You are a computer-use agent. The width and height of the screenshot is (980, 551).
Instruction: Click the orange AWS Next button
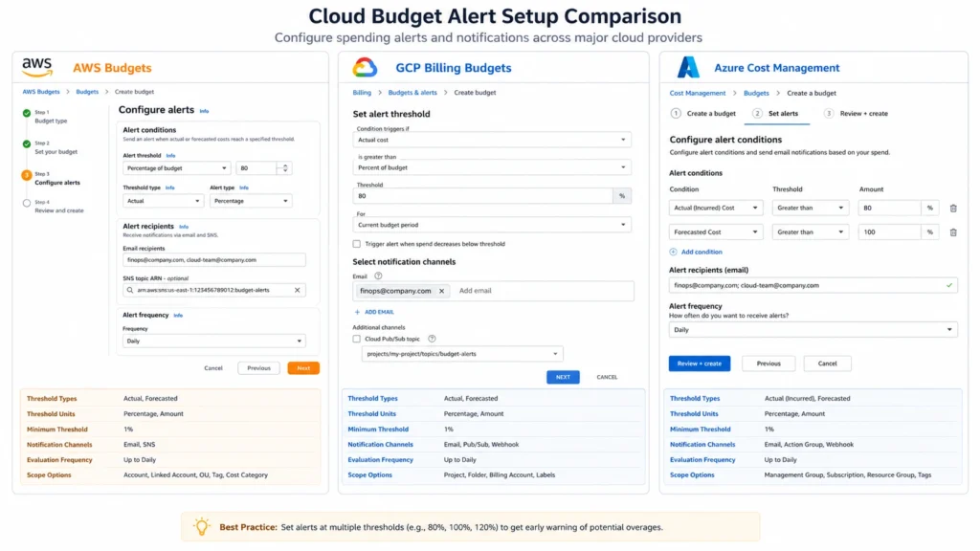coord(303,368)
